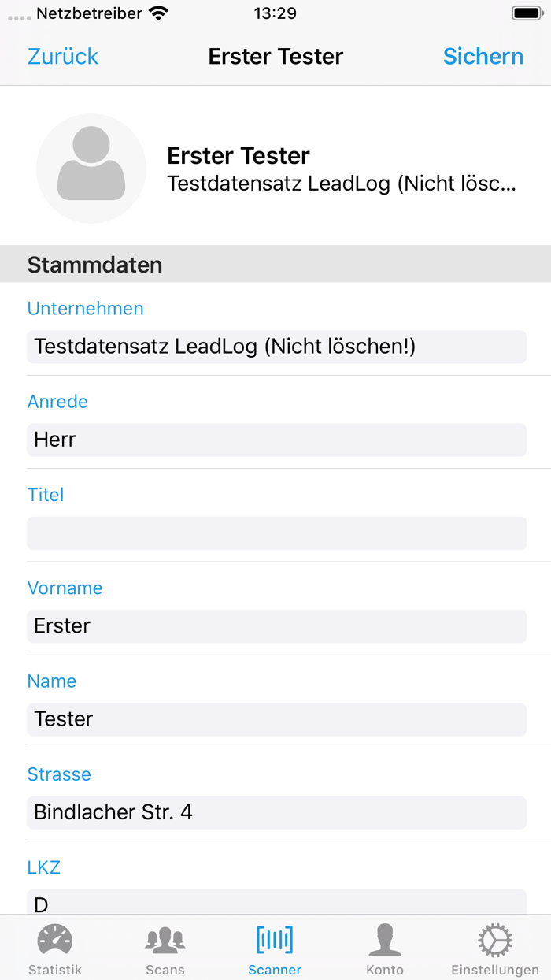Tap the Name field containing Tester
Screen dimensions: 551x980
275,719
